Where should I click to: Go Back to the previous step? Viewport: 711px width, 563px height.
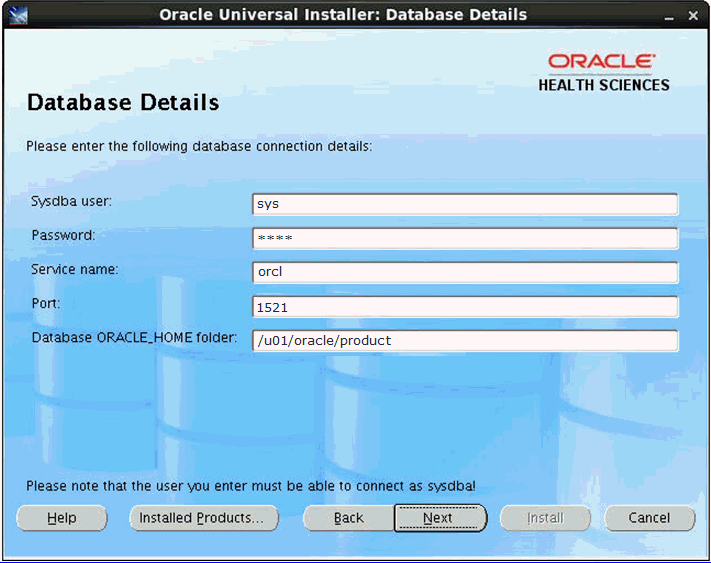(x=348, y=518)
